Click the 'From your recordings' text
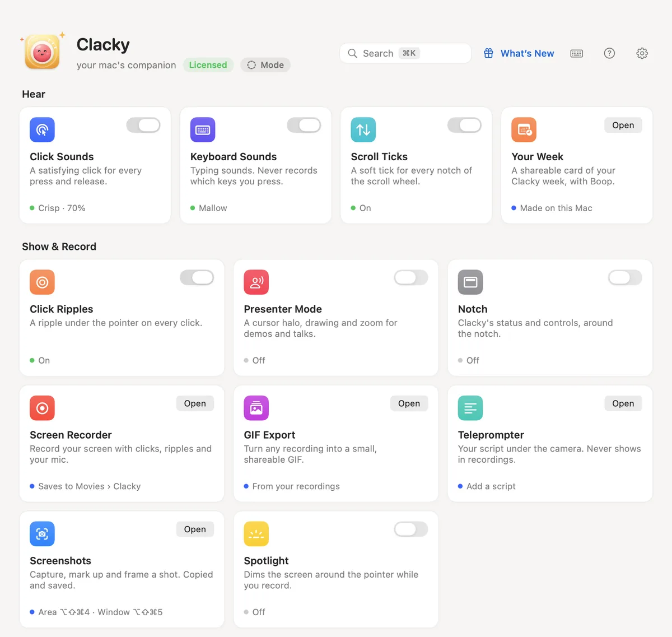 point(296,486)
